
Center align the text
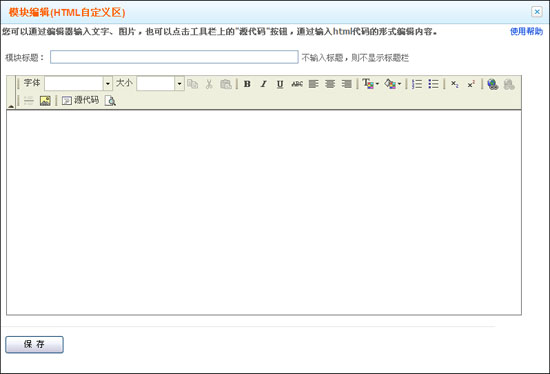click(330, 84)
